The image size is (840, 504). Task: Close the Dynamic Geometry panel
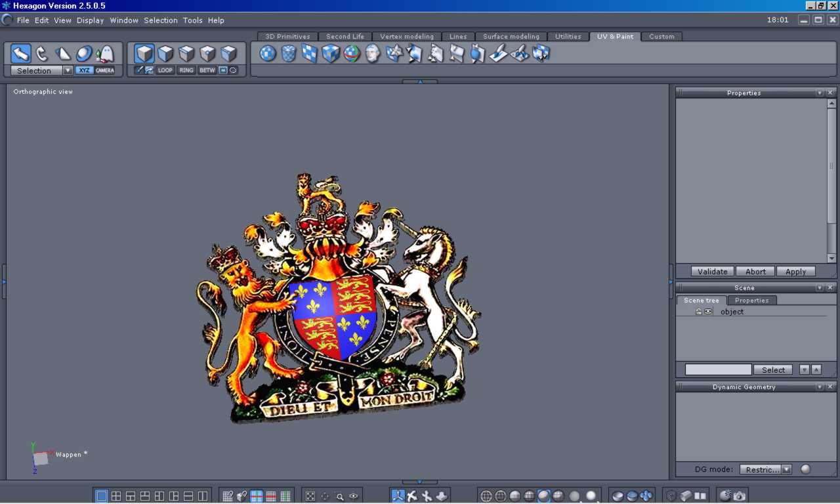(x=830, y=387)
